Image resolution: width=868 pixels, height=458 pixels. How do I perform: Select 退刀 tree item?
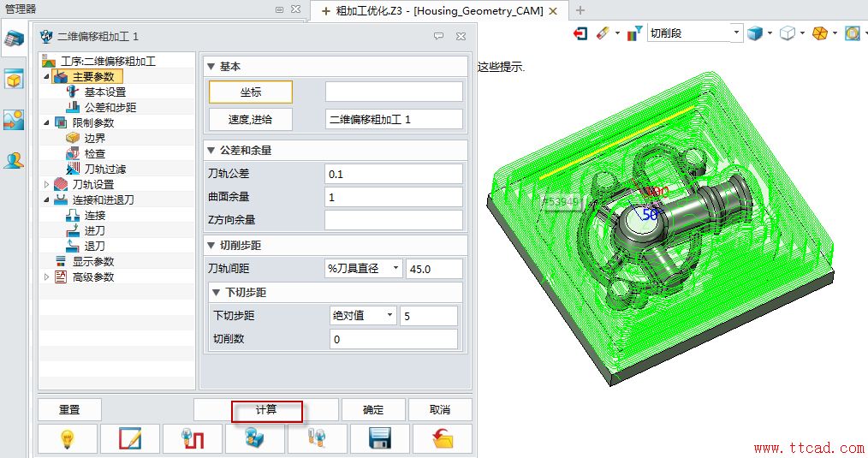95,246
